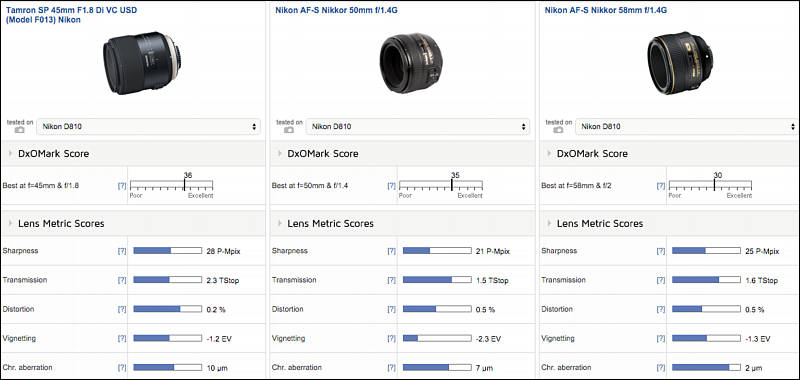Click the -2.3 EV vignetting bar
Image resolution: width=800 pixels, height=380 pixels.
[x=437, y=338]
